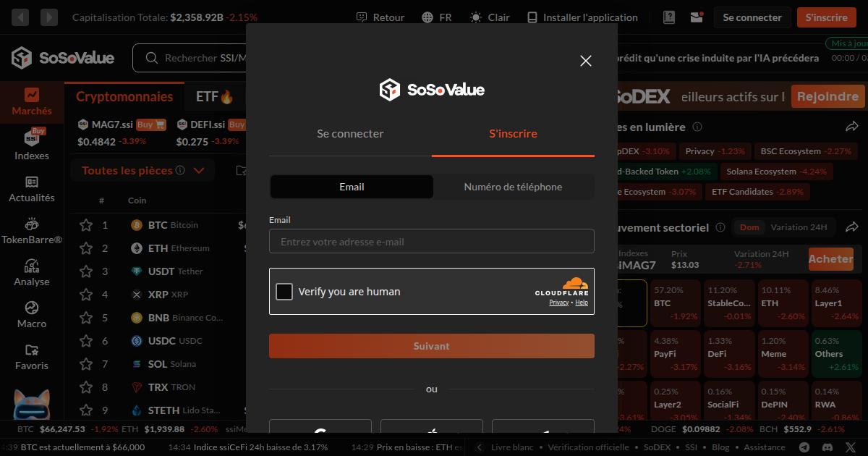Viewport: 868px width, 456px height.
Task: Open the Livre blanc footer link
Action: [x=512, y=447]
